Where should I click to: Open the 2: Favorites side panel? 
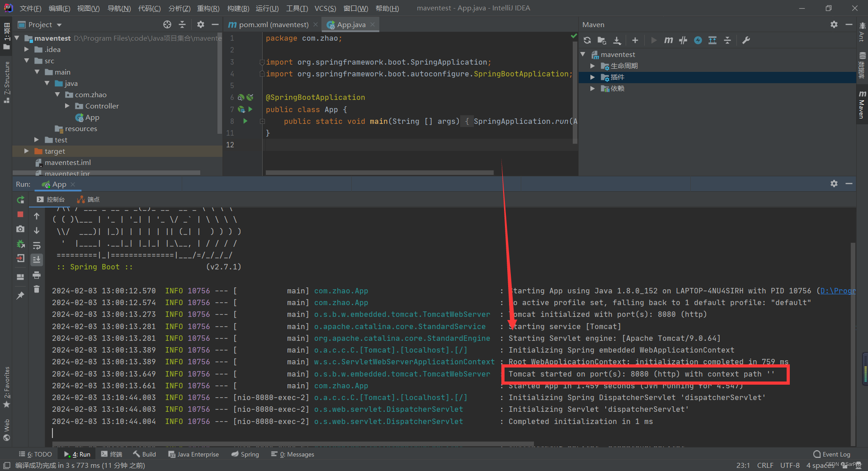pyautogui.click(x=6, y=386)
